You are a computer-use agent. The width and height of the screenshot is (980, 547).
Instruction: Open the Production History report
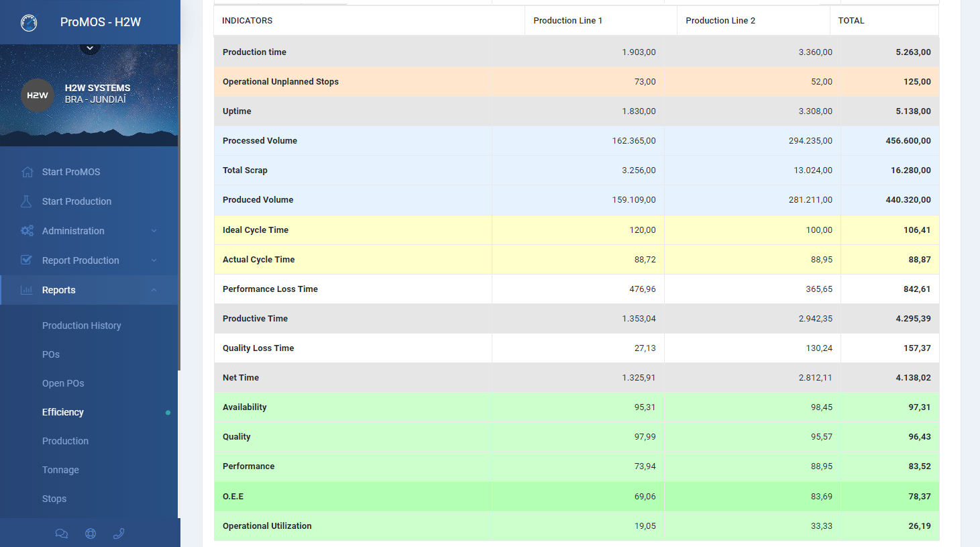tap(82, 326)
